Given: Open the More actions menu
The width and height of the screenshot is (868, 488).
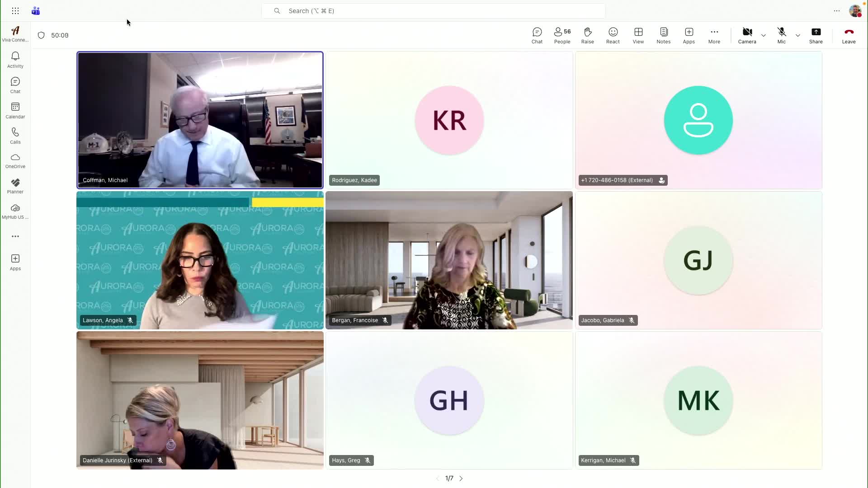Looking at the screenshot, I should tap(714, 35).
